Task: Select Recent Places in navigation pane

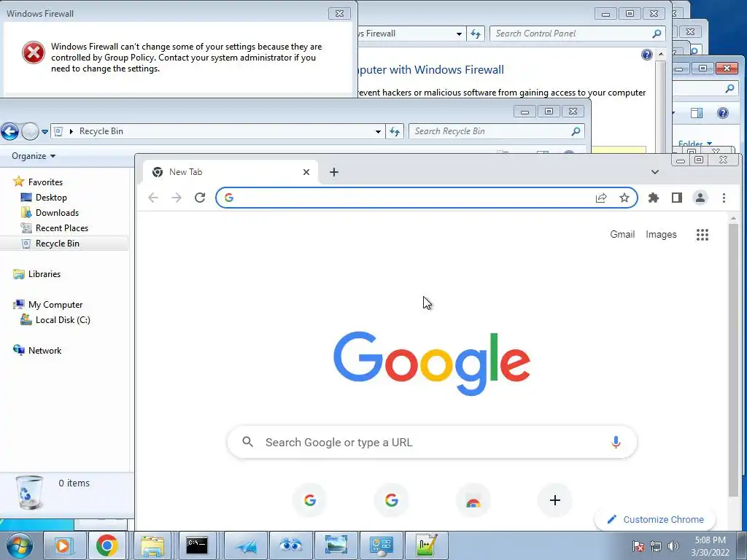Action: click(x=62, y=228)
